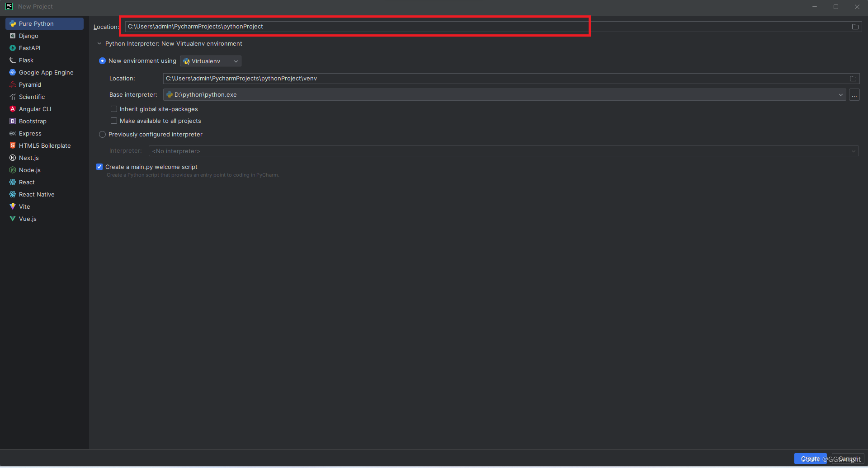The width and height of the screenshot is (868, 468).
Task: Open the Virtualenv environment type dropdown
Action: coord(211,61)
